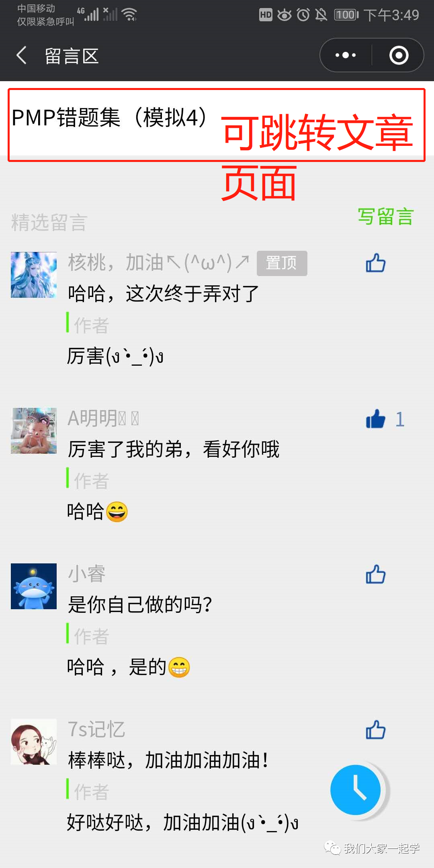Open 核桃,加油 user avatar

[34, 275]
